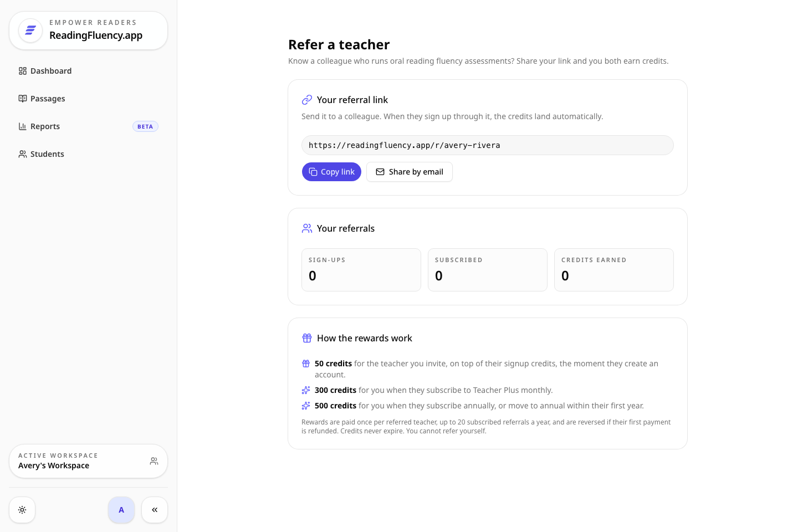Click the Students people icon
Screen dimensions: 798x532
[x=23, y=154]
